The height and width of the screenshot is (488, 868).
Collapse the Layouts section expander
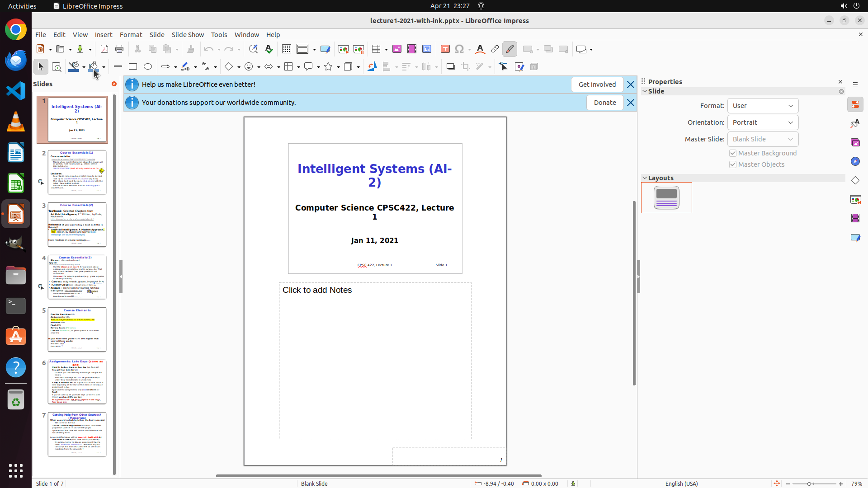tap(645, 178)
